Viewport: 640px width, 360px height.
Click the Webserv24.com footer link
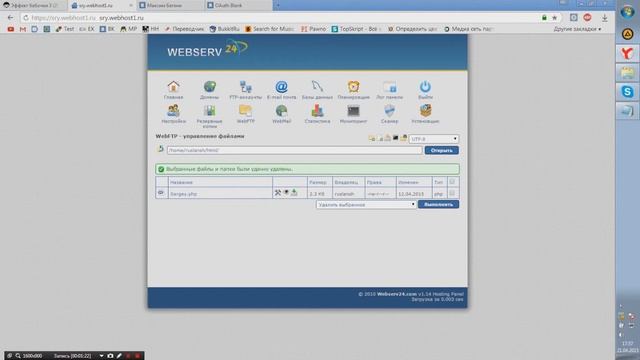pos(397,294)
